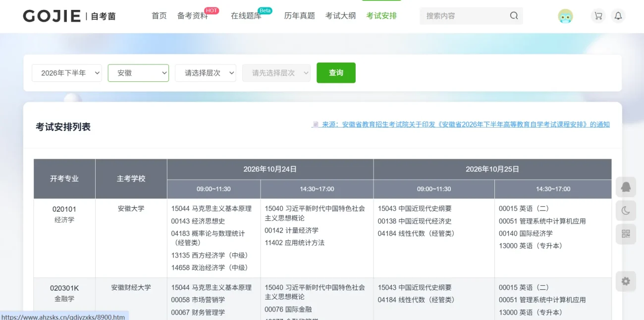644x320 pixels.
Task: Open the 来源 安徽省教育招生考试院 notice link
Action: (x=461, y=125)
